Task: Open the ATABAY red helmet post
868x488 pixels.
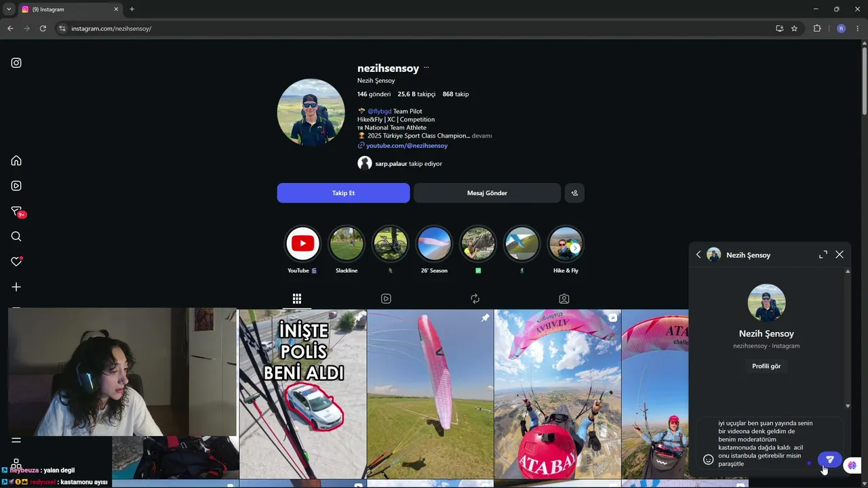Action: pos(557,394)
